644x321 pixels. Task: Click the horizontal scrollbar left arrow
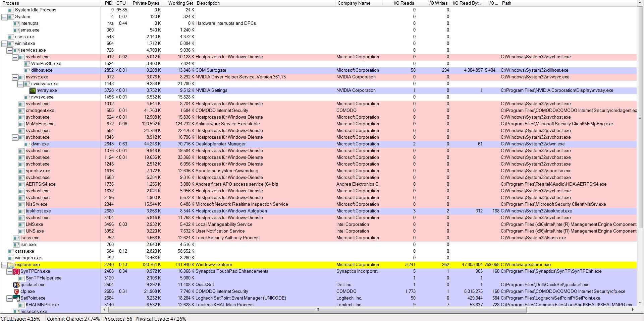(x=104, y=310)
